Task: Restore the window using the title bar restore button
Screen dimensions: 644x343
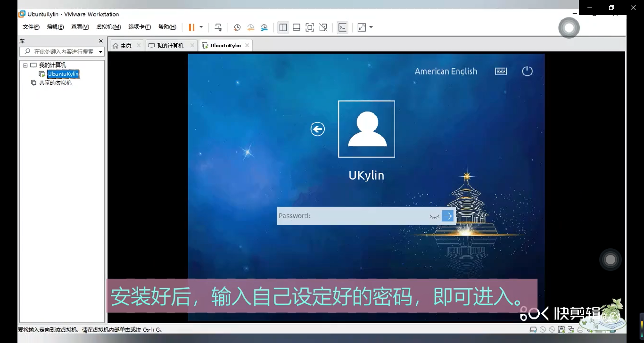Action: click(x=611, y=8)
